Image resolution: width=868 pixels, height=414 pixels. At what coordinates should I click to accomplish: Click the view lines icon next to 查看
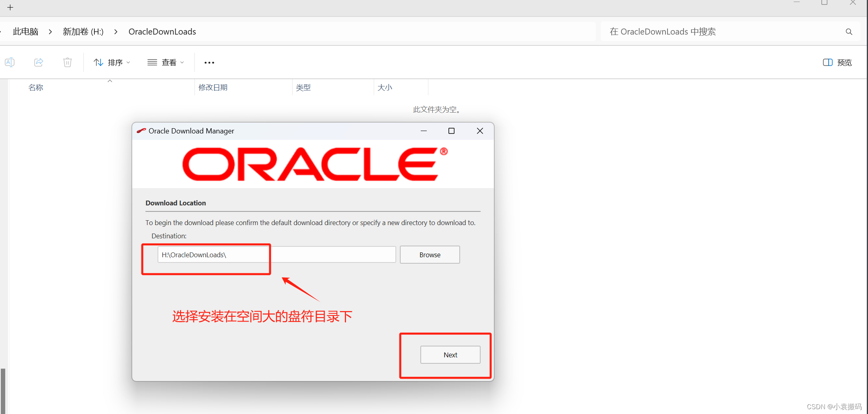[x=151, y=62]
